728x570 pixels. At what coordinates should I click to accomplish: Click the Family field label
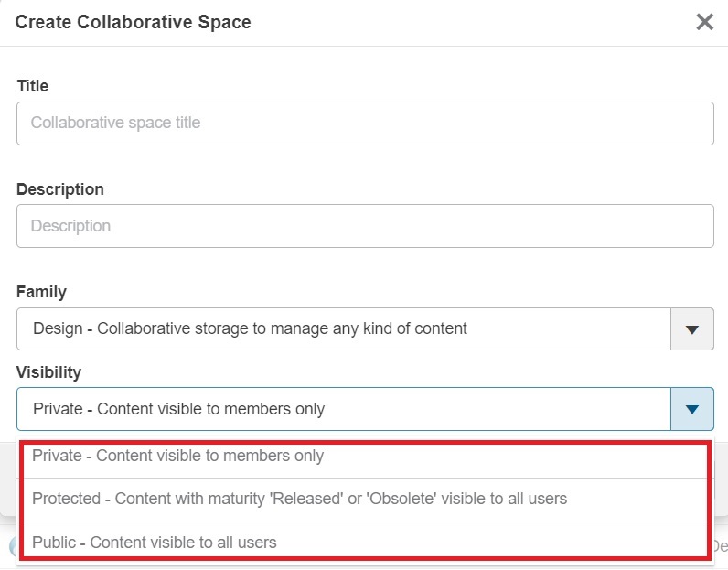41,293
